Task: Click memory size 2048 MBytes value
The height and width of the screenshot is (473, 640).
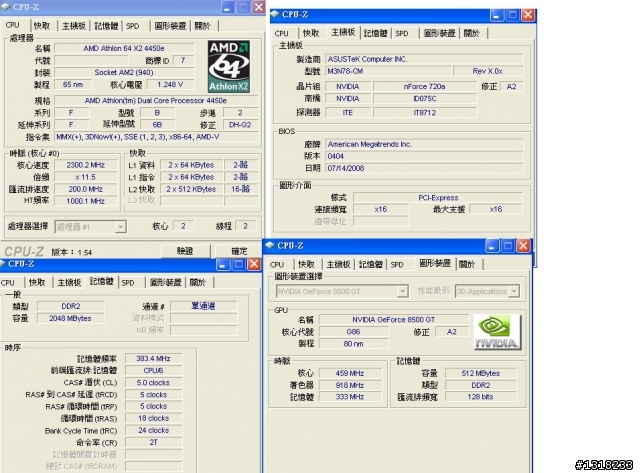Action: [x=71, y=318]
